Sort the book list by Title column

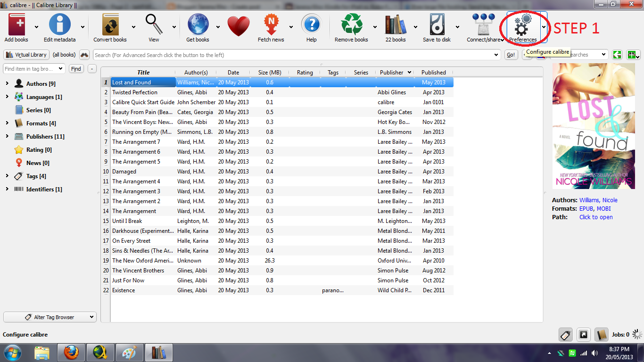pyautogui.click(x=143, y=73)
